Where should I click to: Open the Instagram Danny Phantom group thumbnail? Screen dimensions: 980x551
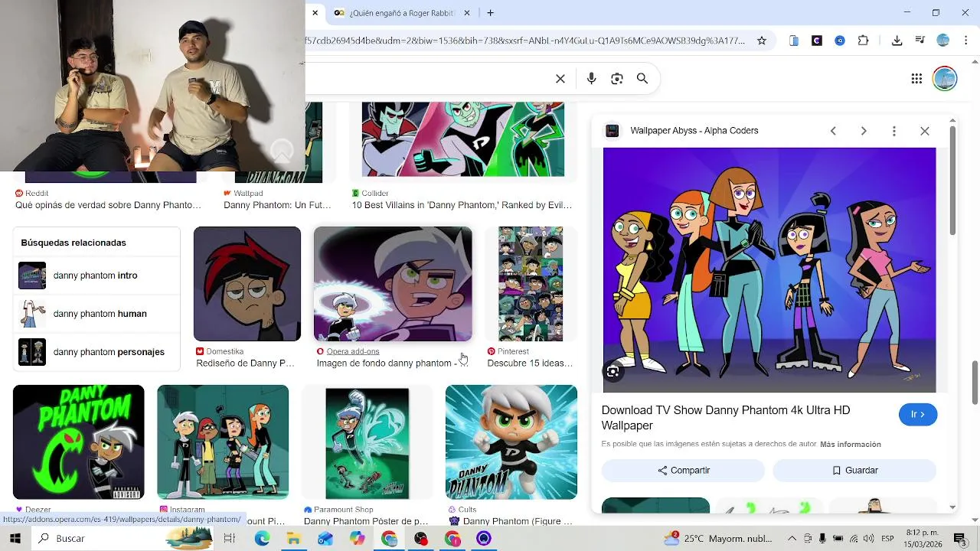(223, 442)
